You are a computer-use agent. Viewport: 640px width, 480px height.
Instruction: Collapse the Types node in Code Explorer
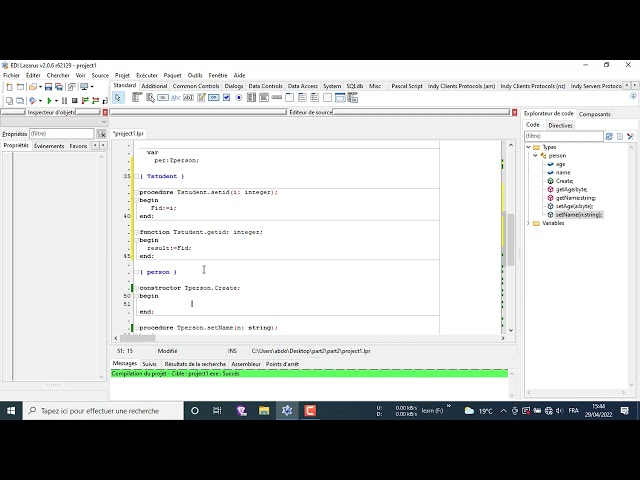[529, 147]
